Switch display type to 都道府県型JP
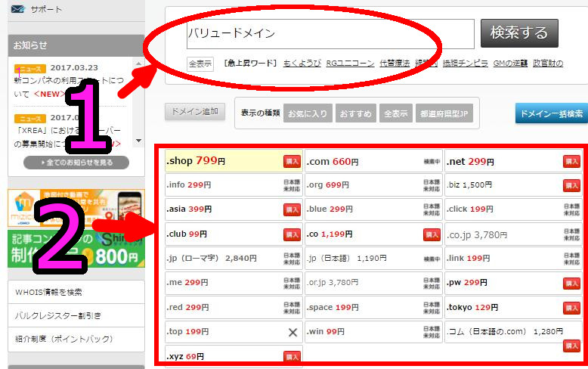The image size is (588, 369). 444,113
